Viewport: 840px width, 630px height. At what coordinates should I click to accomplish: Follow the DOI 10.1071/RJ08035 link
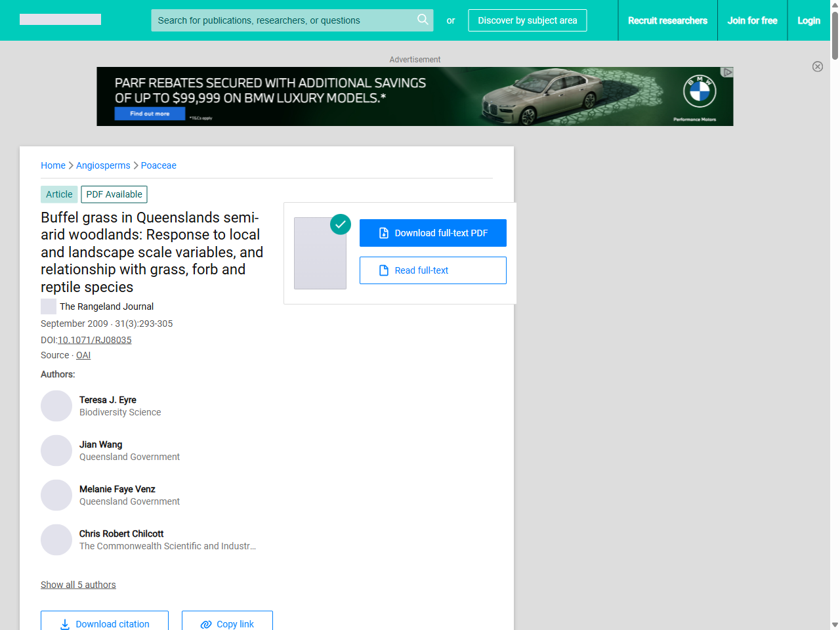[94, 340]
